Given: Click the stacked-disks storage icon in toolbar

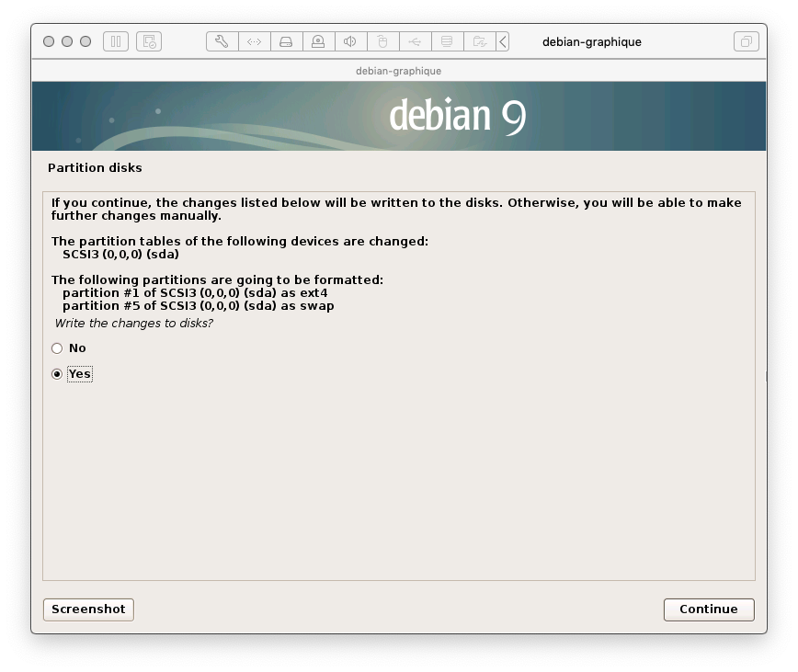Looking at the screenshot, I should [x=447, y=41].
